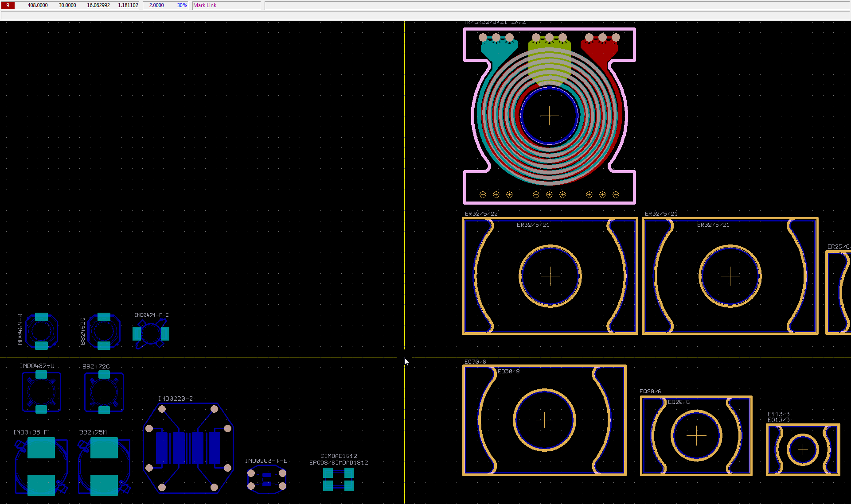Select the SIMDAD1812 footprint pads
The height and width of the screenshot is (504, 851).
[339, 479]
